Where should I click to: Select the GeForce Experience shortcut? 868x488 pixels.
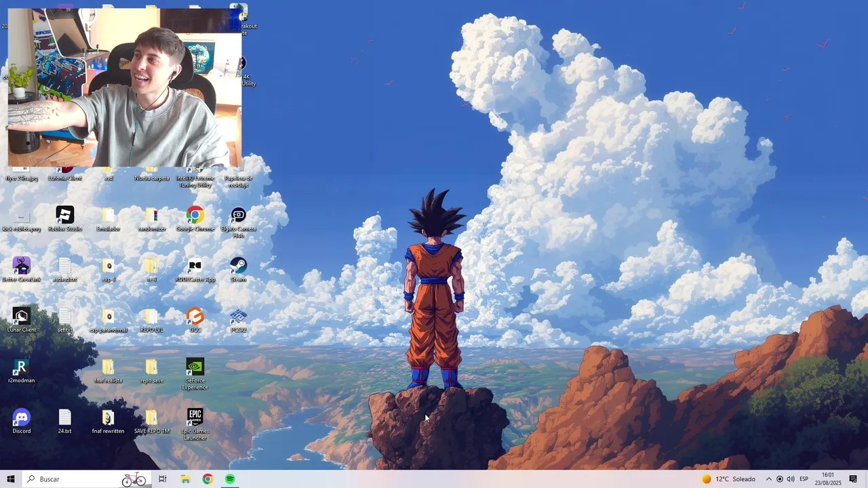pos(195,374)
